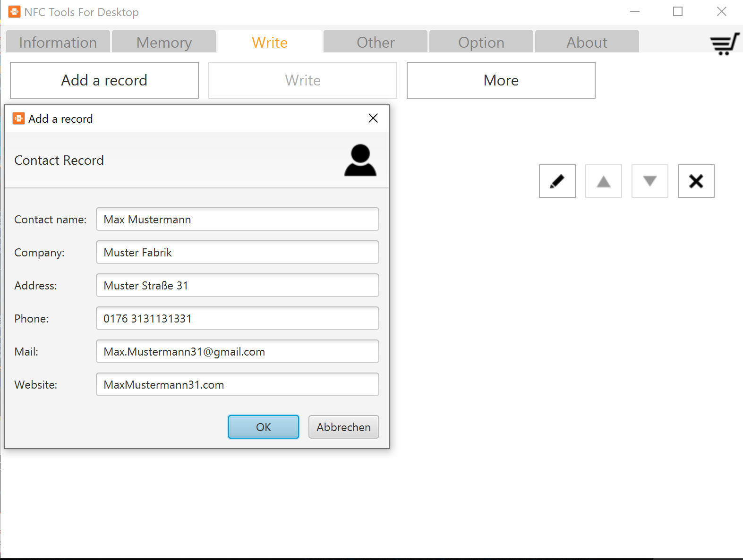Select the Option tab
Screen dimensions: 743x560
481,42
